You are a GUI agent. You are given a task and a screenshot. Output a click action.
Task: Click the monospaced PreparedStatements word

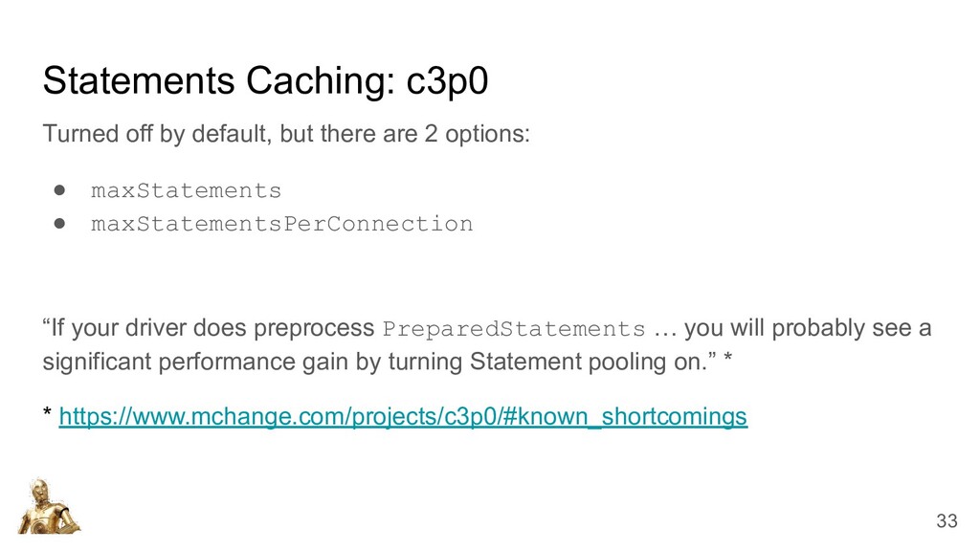coord(514,329)
